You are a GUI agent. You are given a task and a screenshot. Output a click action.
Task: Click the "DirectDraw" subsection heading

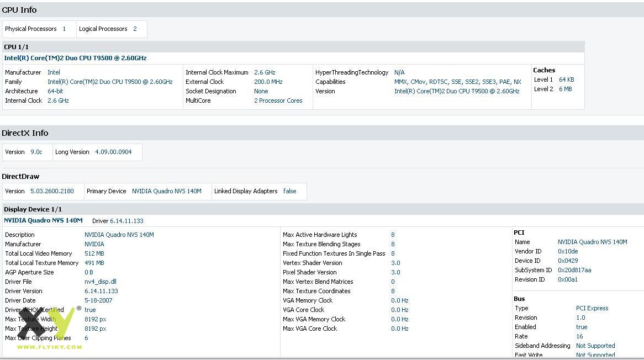point(20,177)
